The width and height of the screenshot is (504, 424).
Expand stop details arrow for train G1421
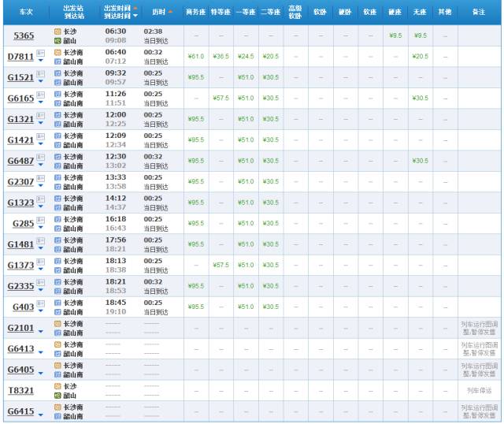tap(40, 143)
